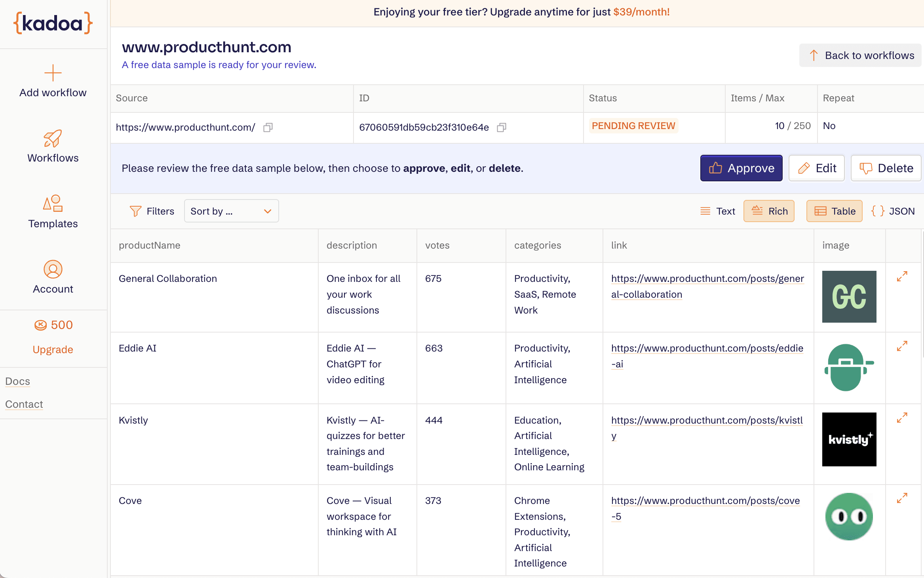The width and height of the screenshot is (924, 578).
Task: Open the Kvistly logo image
Action: (849, 439)
